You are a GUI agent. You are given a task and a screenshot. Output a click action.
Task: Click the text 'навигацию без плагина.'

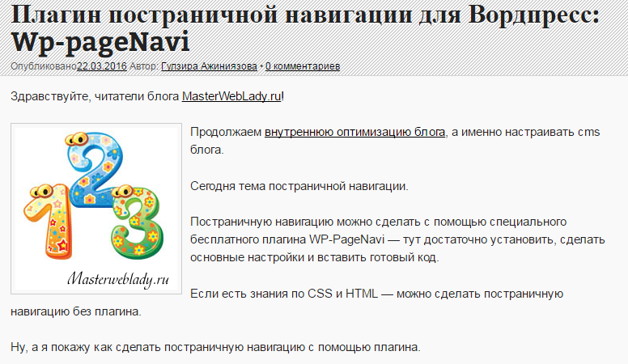tap(76, 311)
